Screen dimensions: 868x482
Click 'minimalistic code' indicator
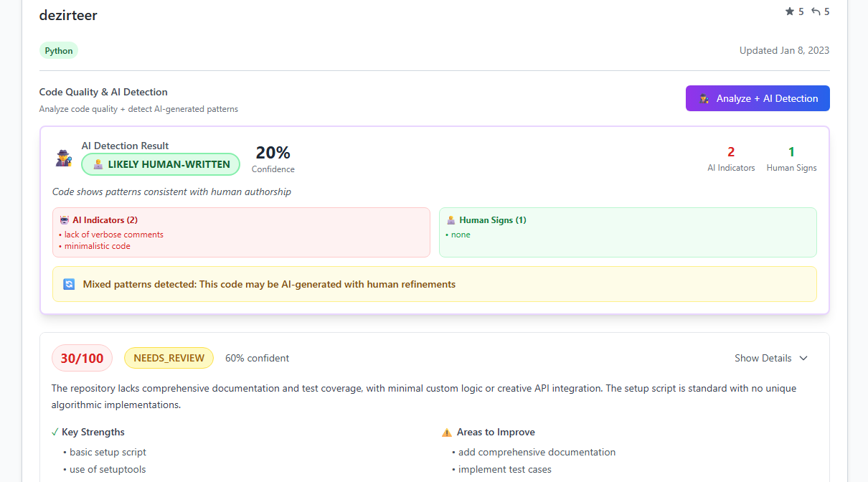pyautogui.click(x=98, y=246)
